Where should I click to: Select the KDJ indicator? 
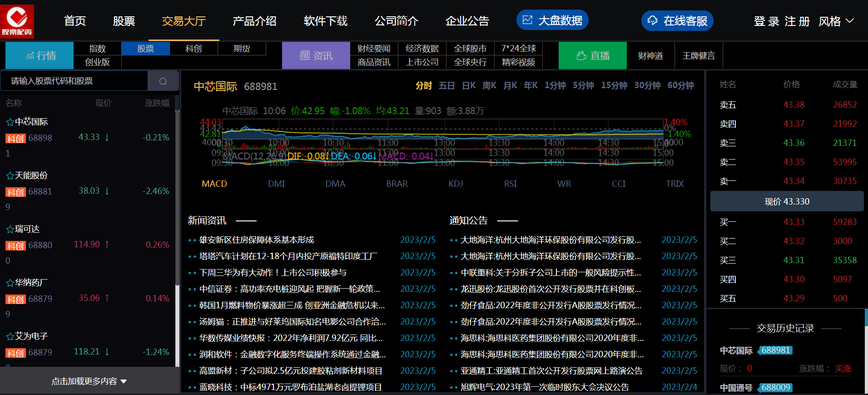[x=456, y=184]
